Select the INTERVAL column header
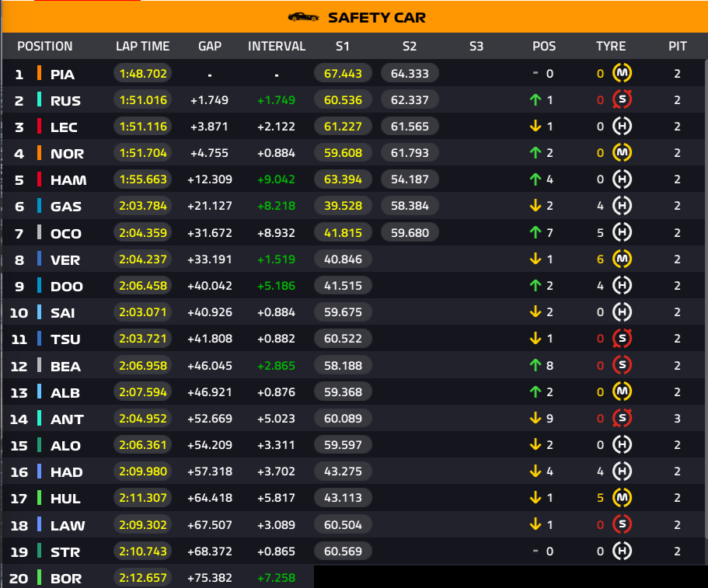 277,46
